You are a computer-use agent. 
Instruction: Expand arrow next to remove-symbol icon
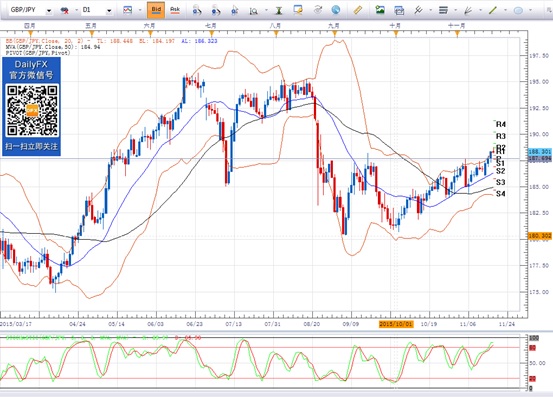pyautogui.click(x=76, y=11)
